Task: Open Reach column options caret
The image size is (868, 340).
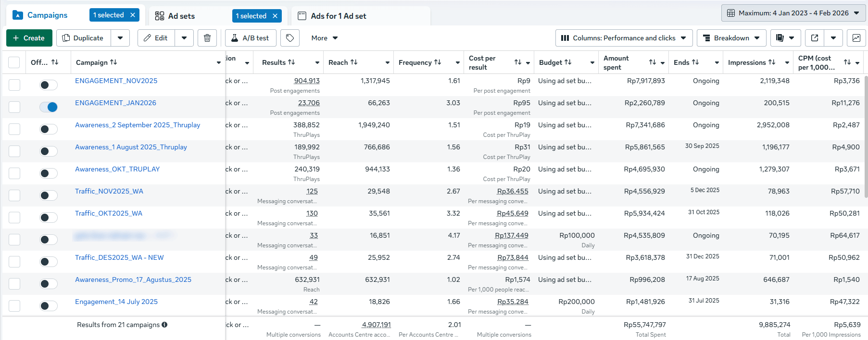Action: tap(388, 63)
